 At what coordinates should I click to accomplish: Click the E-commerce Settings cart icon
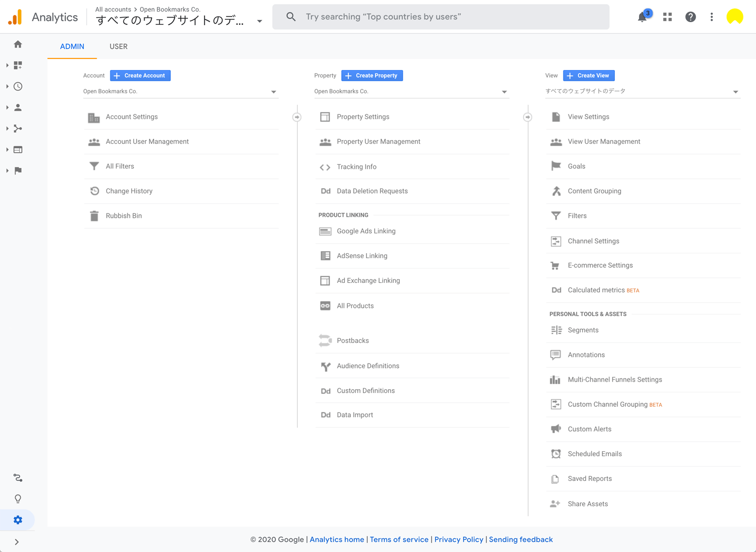click(x=555, y=266)
